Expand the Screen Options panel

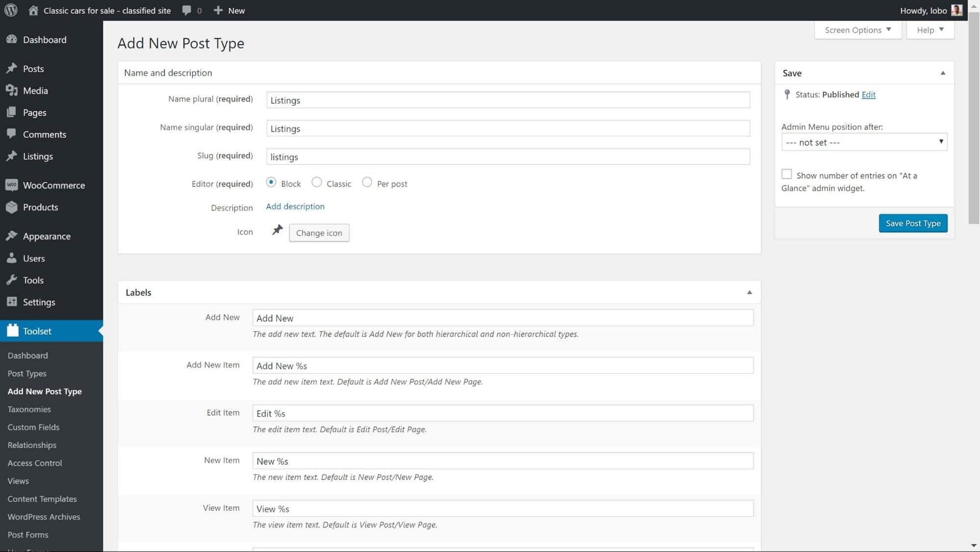(857, 30)
